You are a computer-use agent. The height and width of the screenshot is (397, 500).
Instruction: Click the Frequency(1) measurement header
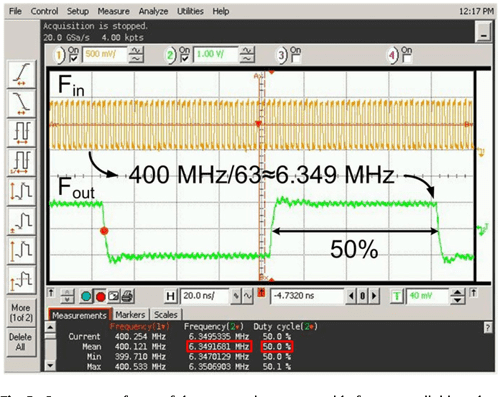[140, 327]
